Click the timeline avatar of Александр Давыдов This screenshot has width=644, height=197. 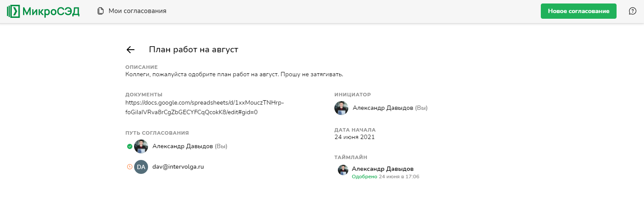coord(343,170)
